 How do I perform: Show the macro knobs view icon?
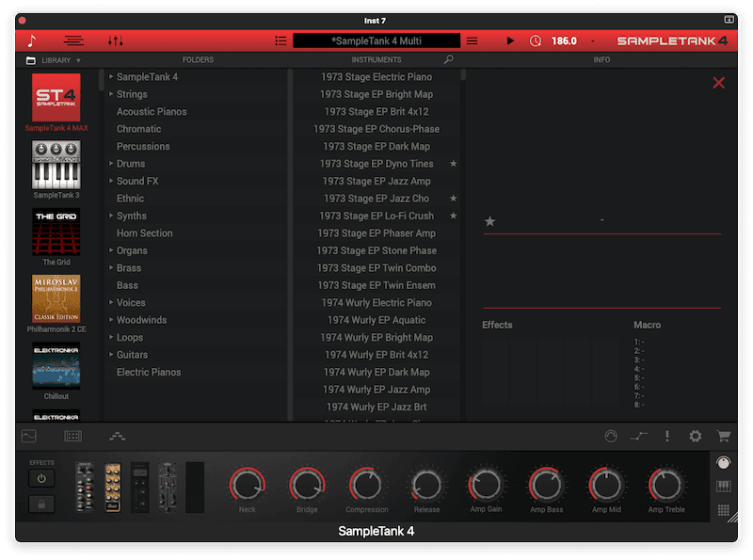coord(723,463)
